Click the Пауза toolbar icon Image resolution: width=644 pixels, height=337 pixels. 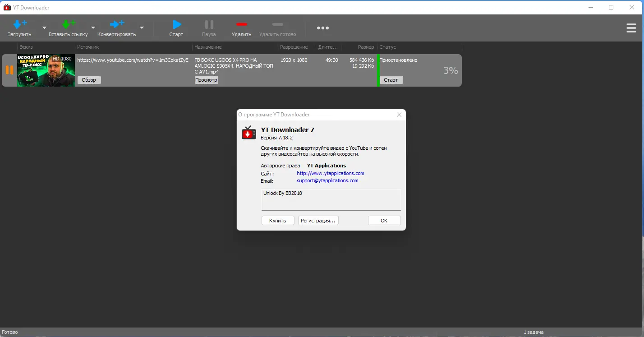point(209,24)
